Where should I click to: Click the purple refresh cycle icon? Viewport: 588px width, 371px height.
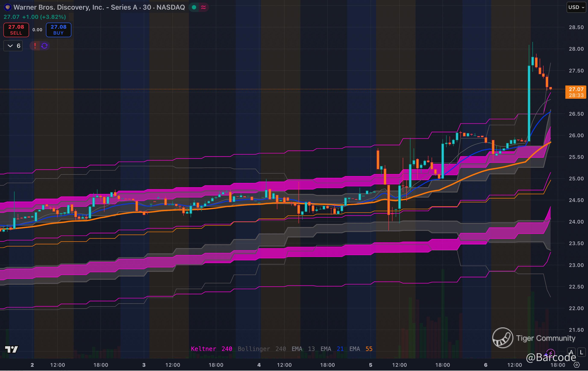(44, 46)
